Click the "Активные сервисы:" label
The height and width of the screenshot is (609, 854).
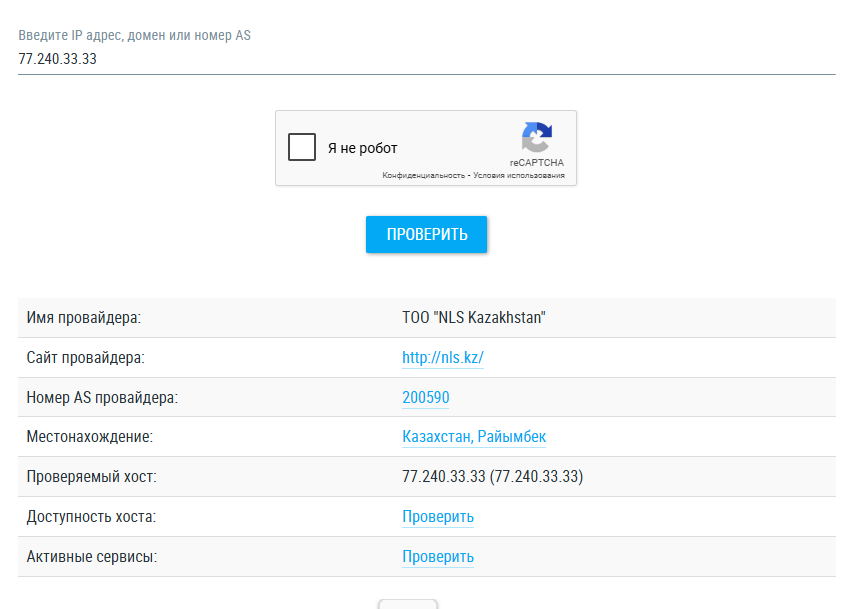tap(92, 557)
